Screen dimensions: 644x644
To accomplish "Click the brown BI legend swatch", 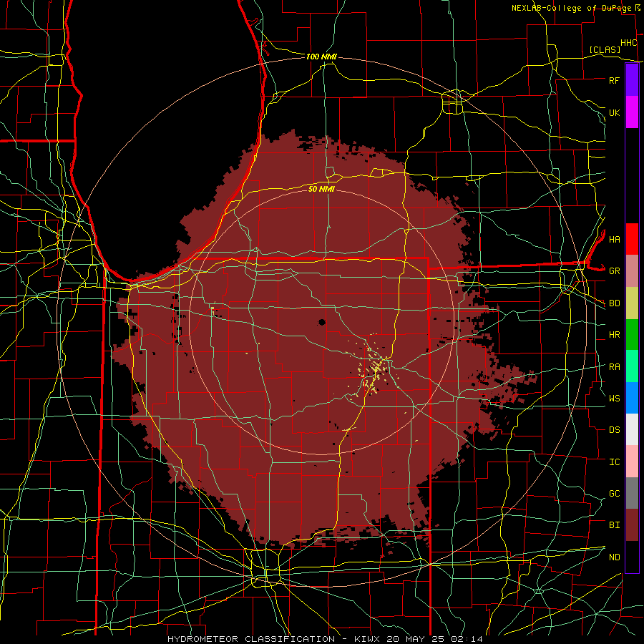I will pos(632,525).
